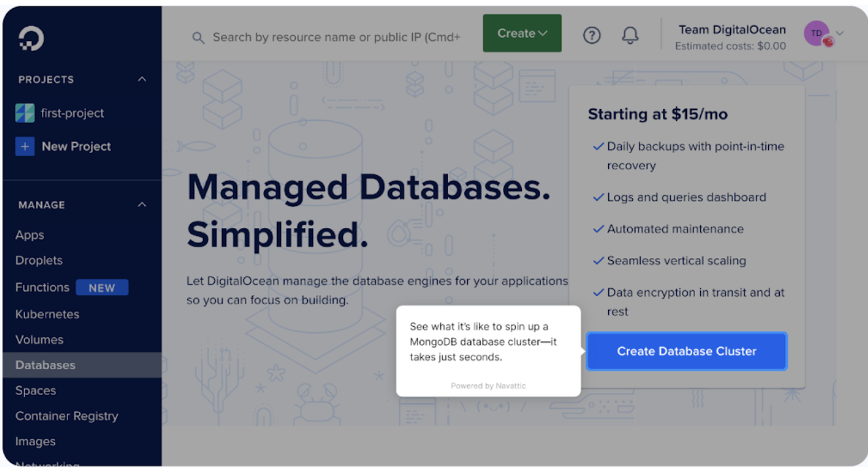
Task: Click New Project link
Action: [x=76, y=146]
